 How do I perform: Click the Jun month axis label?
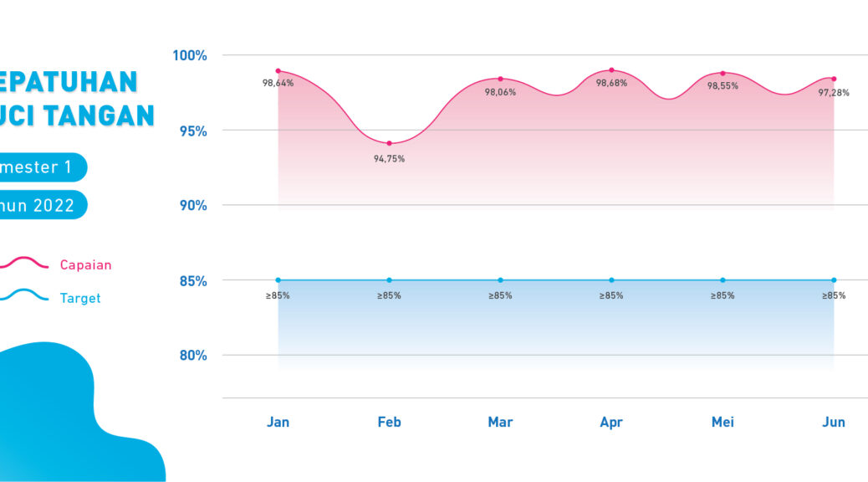tap(833, 422)
